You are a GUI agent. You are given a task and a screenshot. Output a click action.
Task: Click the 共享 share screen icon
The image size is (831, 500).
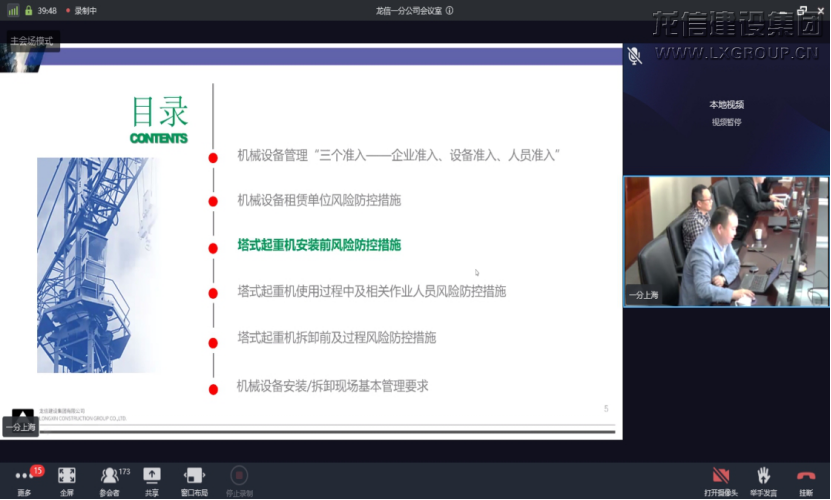pyautogui.click(x=152, y=476)
